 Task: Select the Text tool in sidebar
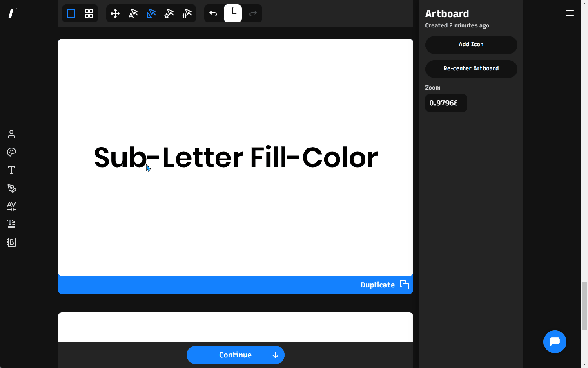click(11, 170)
